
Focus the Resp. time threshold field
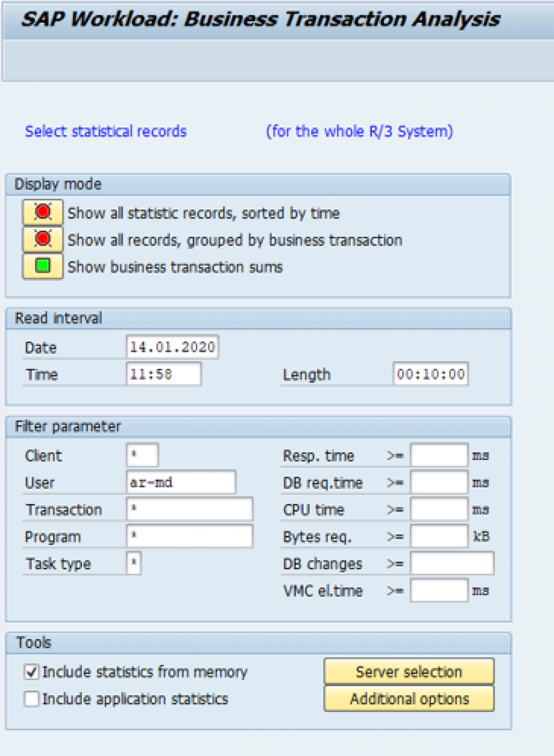[x=439, y=455]
